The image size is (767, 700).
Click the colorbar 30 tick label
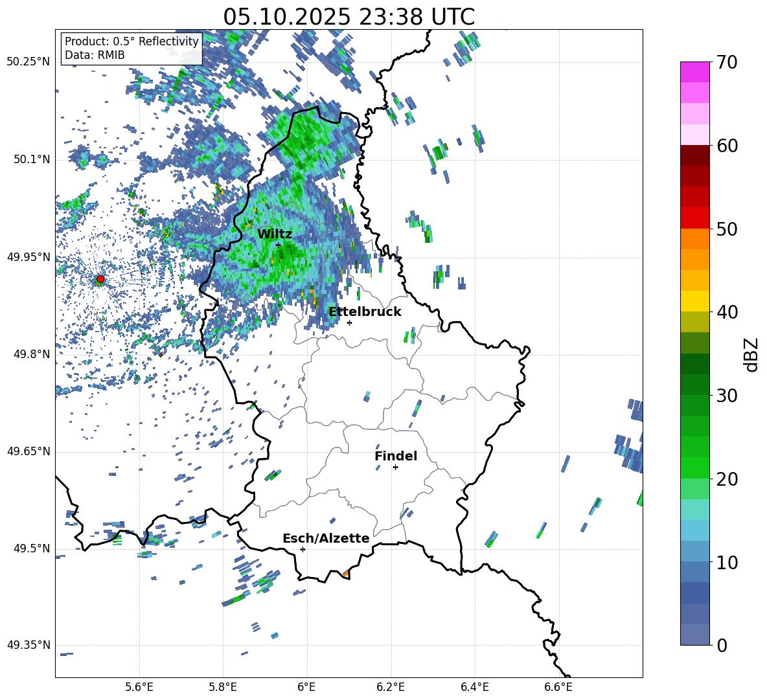[727, 396]
